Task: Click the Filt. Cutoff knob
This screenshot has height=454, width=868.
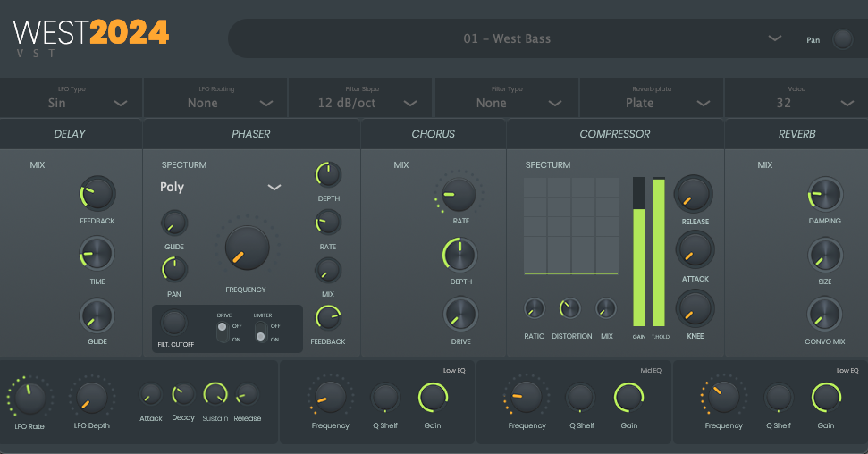Action: click(174, 322)
